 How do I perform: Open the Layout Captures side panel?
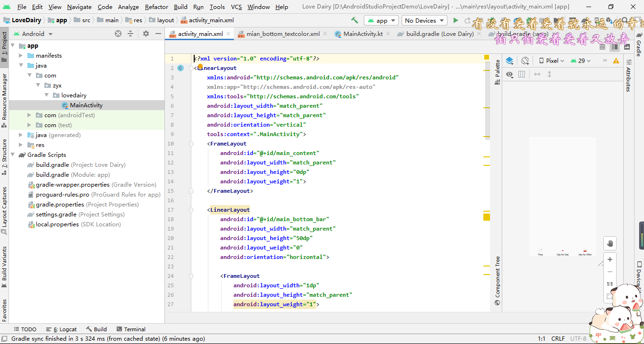(x=4, y=211)
